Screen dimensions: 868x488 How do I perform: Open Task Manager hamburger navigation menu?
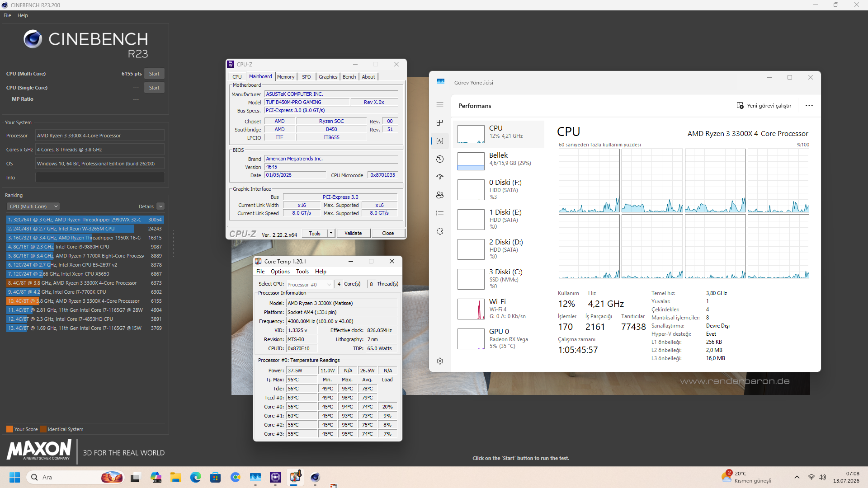pos(440,105)
